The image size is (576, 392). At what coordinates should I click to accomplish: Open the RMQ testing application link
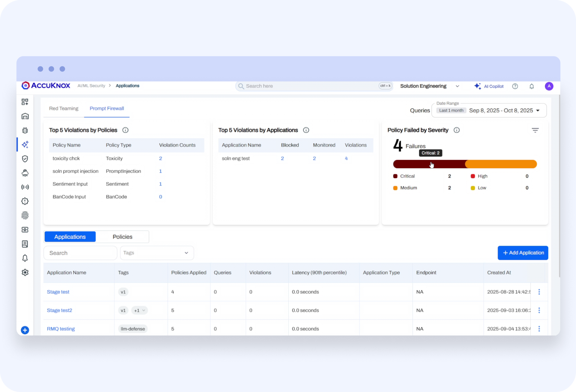[61, 329]
